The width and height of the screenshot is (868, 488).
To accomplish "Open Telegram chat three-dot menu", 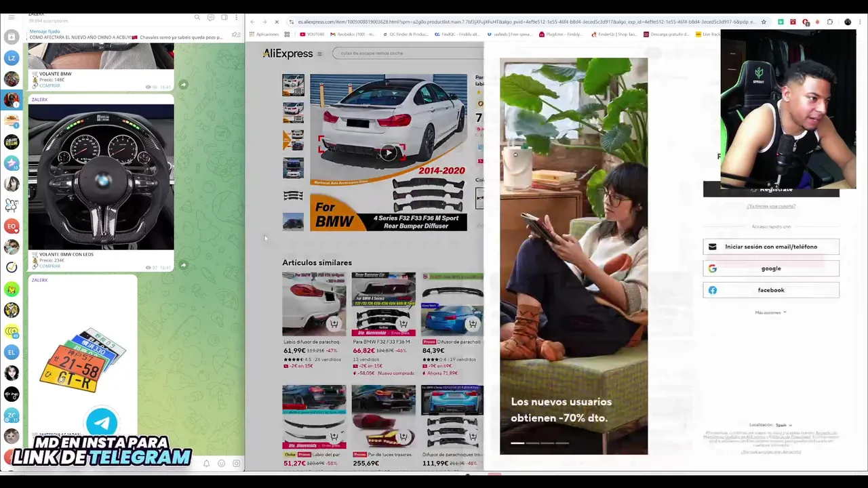I will [x=237, y=17].
